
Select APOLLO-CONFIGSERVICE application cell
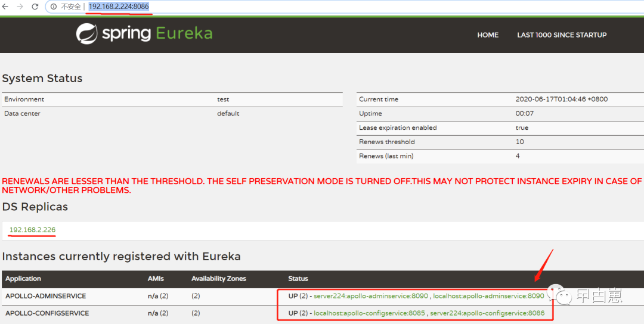tap(47, 313)
